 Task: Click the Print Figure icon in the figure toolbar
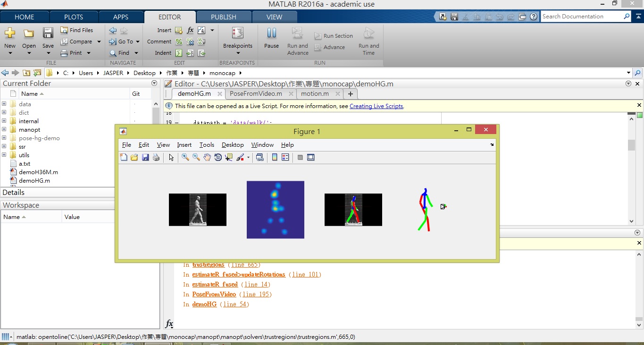(156, 158)
